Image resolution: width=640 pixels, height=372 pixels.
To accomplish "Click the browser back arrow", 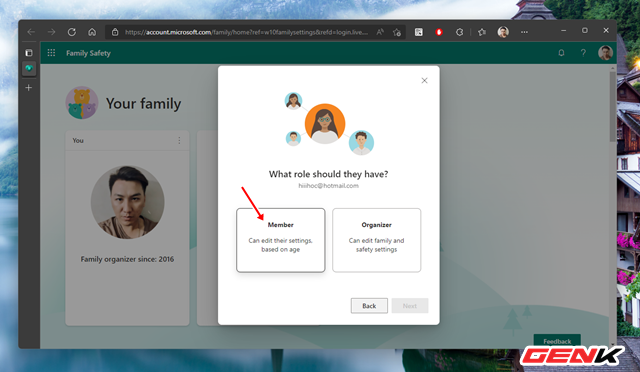I will tap(31, 32).
